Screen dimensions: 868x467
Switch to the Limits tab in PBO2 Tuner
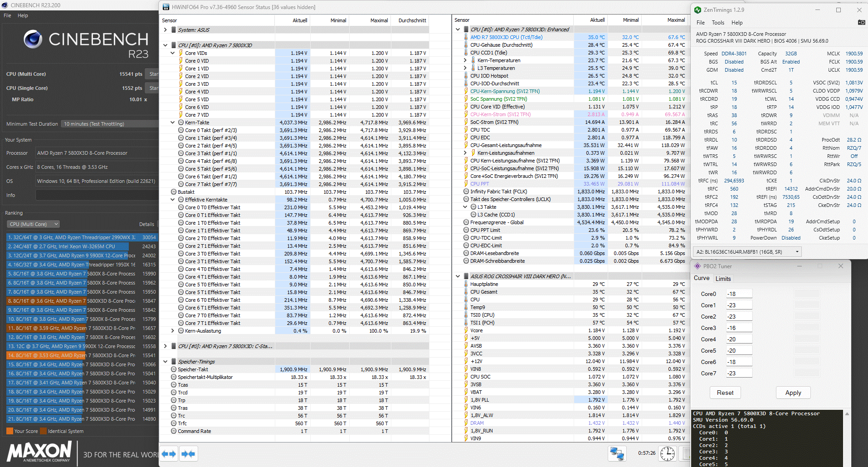723,279
